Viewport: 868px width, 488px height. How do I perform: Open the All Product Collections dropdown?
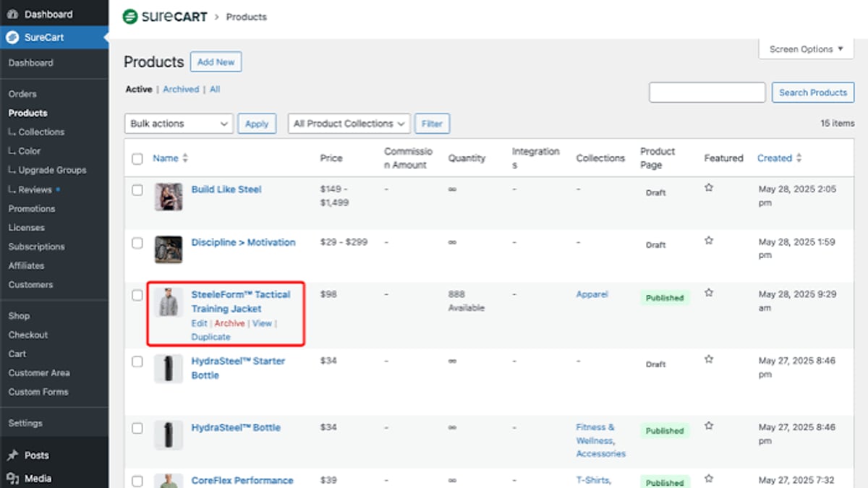[349, 124]
